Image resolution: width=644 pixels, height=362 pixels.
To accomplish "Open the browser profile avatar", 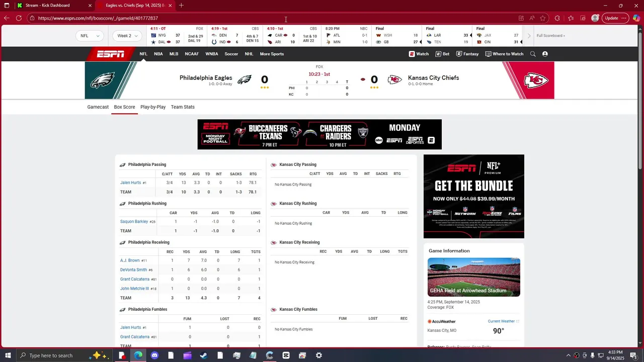I will click(595, 18).
